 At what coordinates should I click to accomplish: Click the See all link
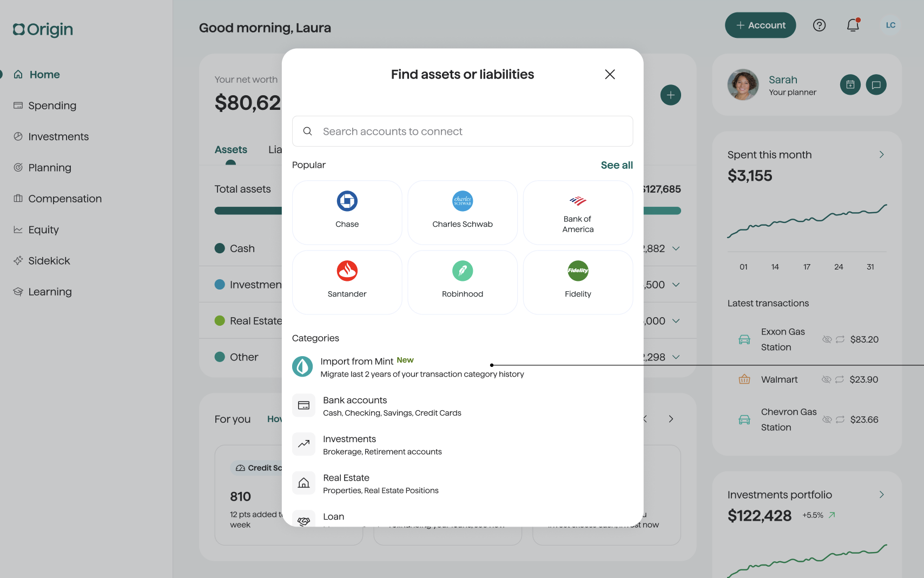tap(617, 165)
